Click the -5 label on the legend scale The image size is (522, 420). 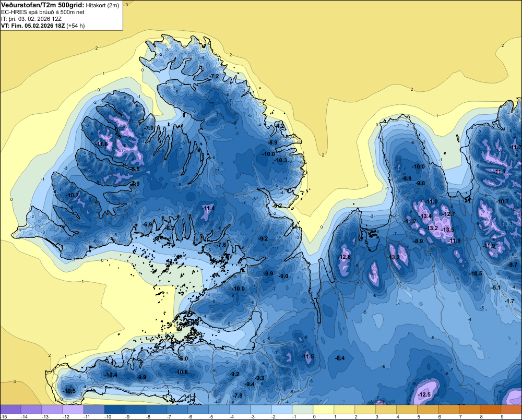pos(212,417)
